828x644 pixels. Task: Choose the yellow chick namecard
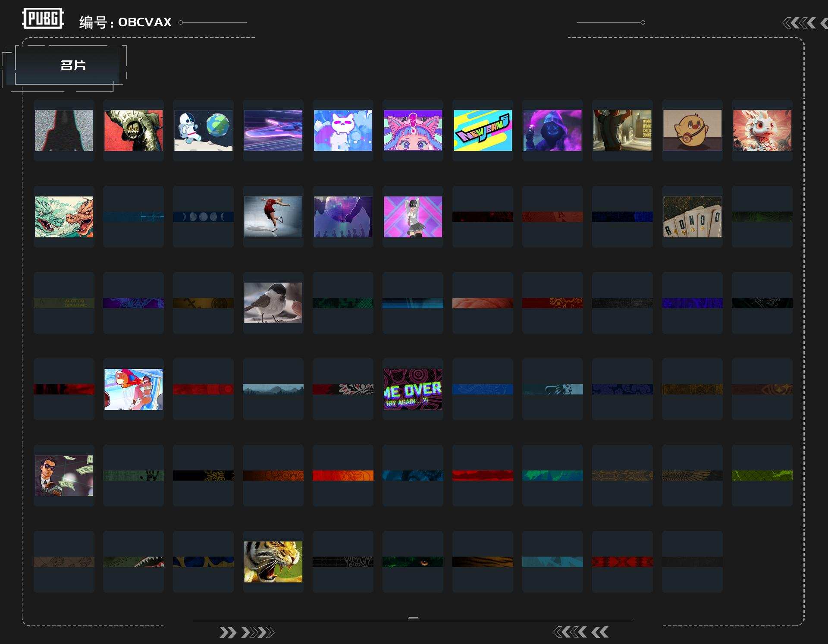click(692, 130)
